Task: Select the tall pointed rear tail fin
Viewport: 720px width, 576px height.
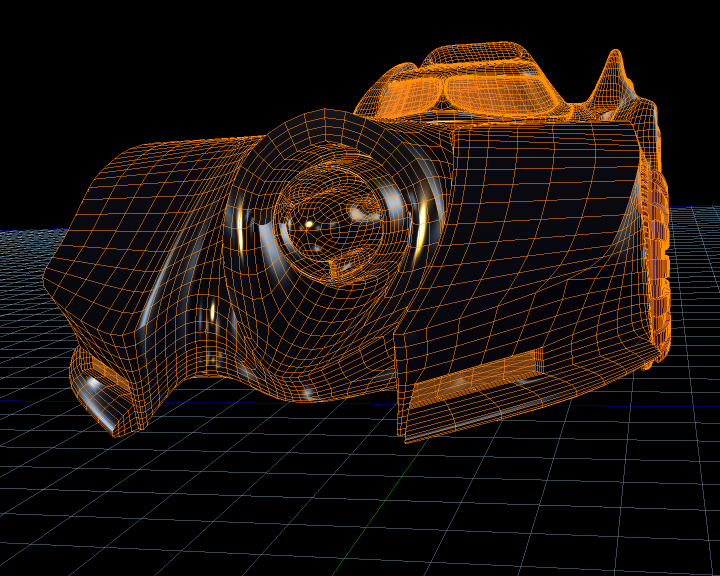Action: (x=613, y=75)
